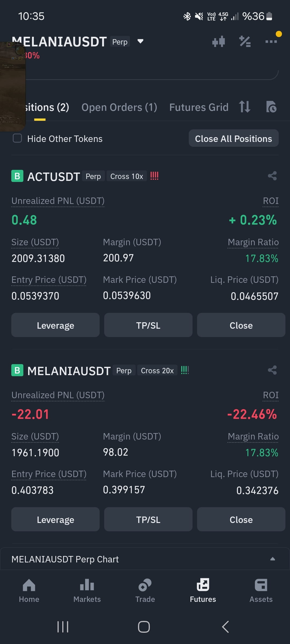Share the ACTUSDT position
Image resolution: width=290 pixels, height=644 pixels.
(x=272, y=176)
